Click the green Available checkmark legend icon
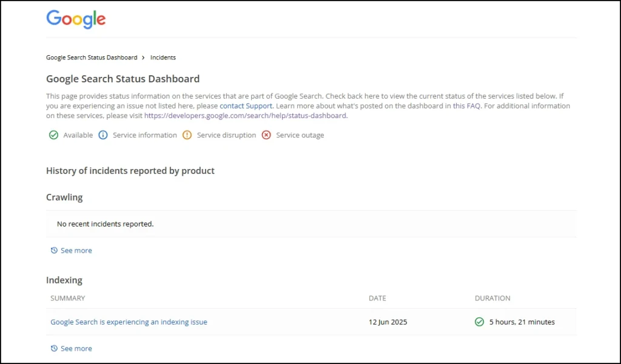The height and width of the screenshot is (364, 621). point(53,135)
